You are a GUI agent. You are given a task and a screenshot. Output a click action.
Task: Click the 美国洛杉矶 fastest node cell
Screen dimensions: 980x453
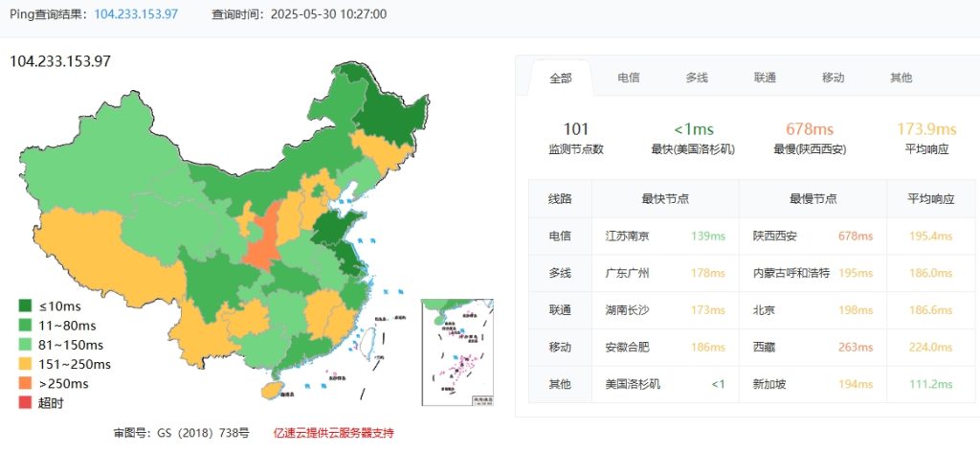tap(633, 384)
